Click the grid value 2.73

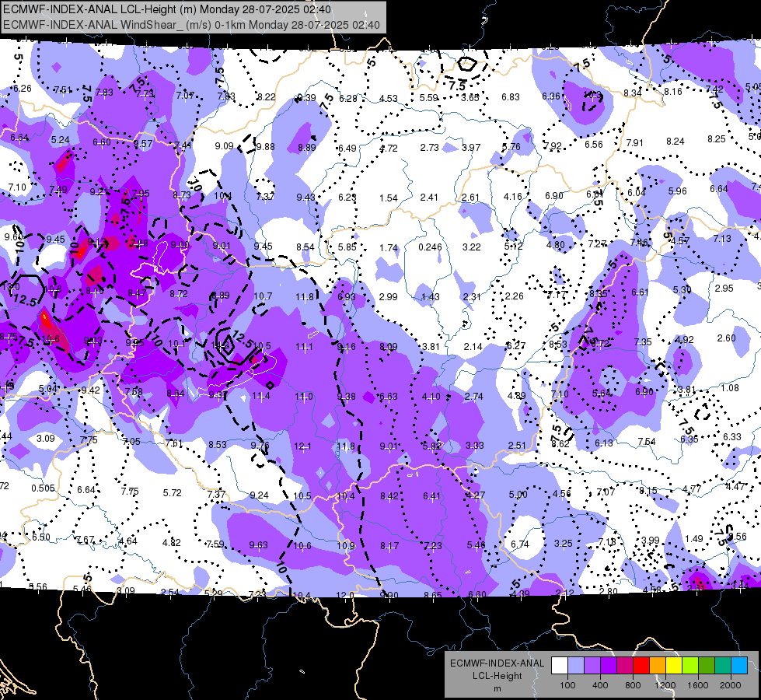point(430,147)
